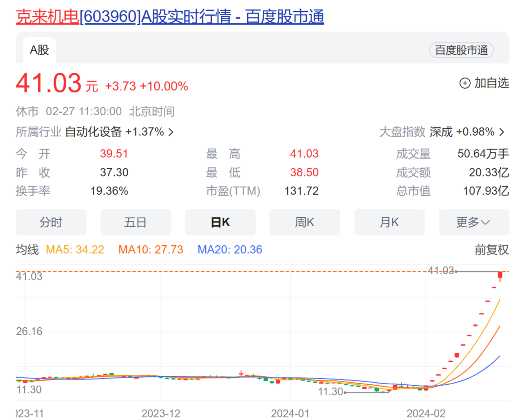514x420 pixels.
Task: Click the 2024-01 date axis label
Action: [x=290, y=413]
